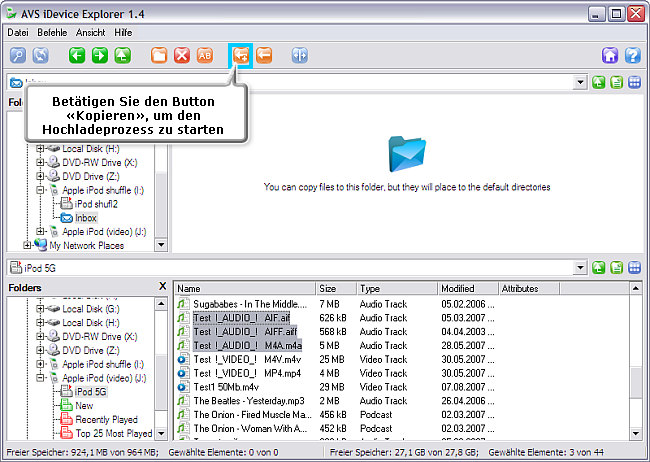Select Test !_AUDIO_! M4A.m4a file
Image resolution: width=650 pixels, height=462 pixels.
pos(247,345)
